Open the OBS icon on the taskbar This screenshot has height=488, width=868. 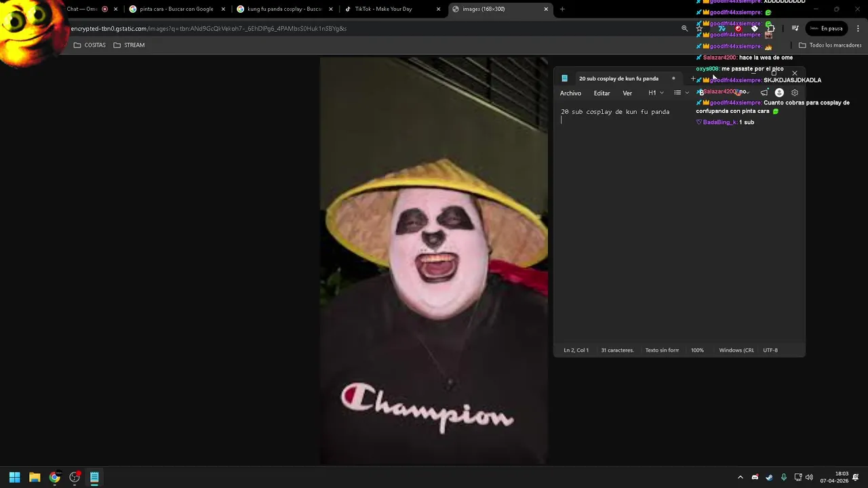point(75,477)
